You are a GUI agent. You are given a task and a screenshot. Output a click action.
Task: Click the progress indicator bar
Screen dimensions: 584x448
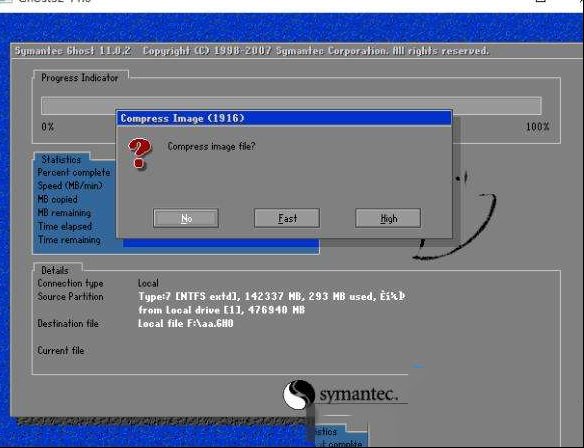click(291, 106)
